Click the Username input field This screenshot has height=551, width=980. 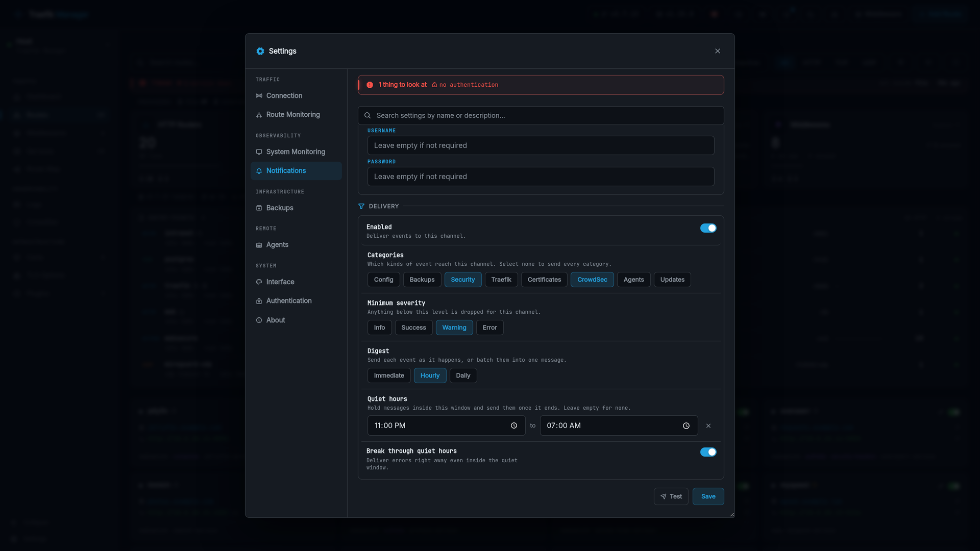click(x=541, y=145)
